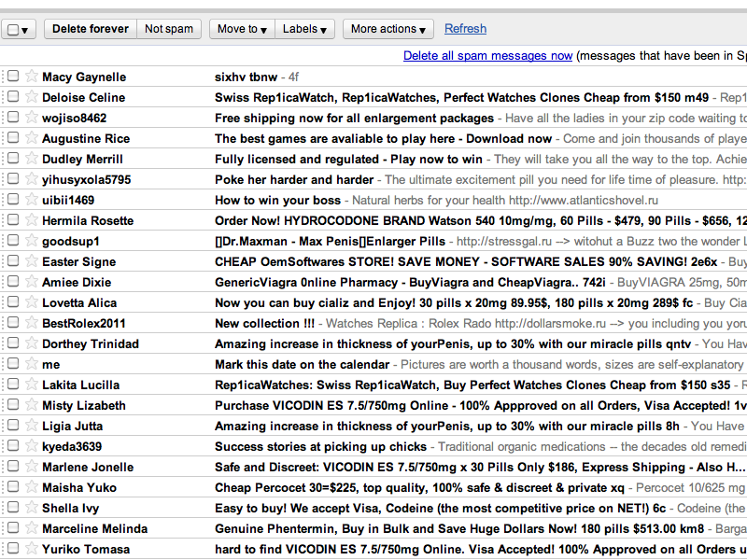Click sender name Amiee Dixie

coord(77,283)
